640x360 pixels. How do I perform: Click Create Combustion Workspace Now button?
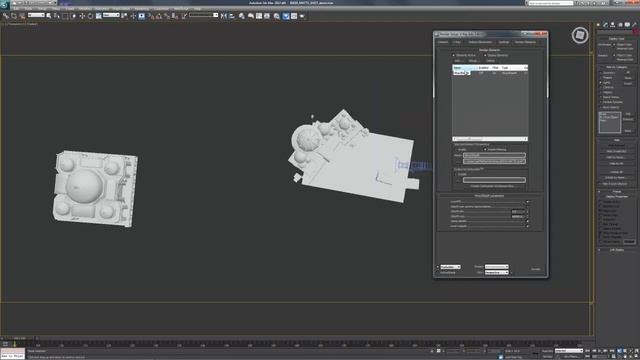(492, 186)
